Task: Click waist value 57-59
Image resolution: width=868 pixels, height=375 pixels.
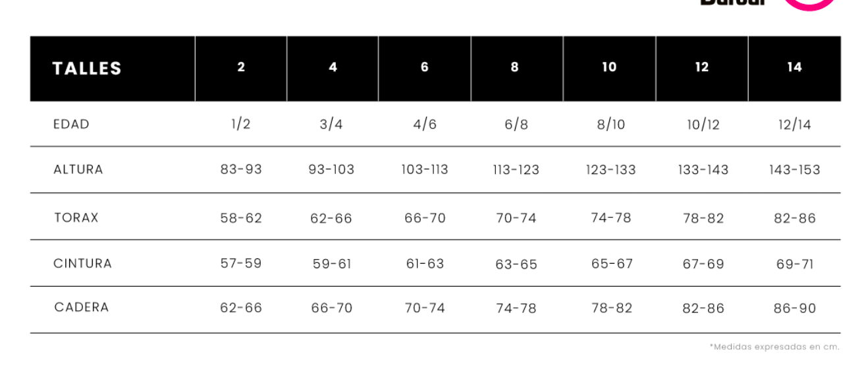Action: pos(241,264)
